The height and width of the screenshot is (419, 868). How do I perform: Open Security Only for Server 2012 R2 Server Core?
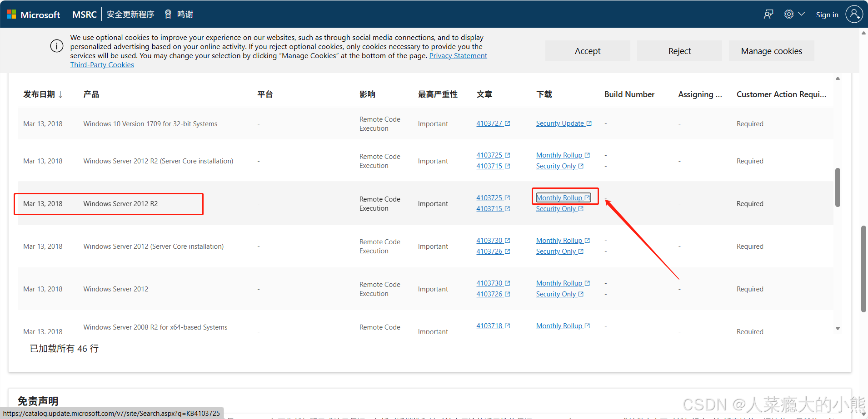[x=559, y=166]
